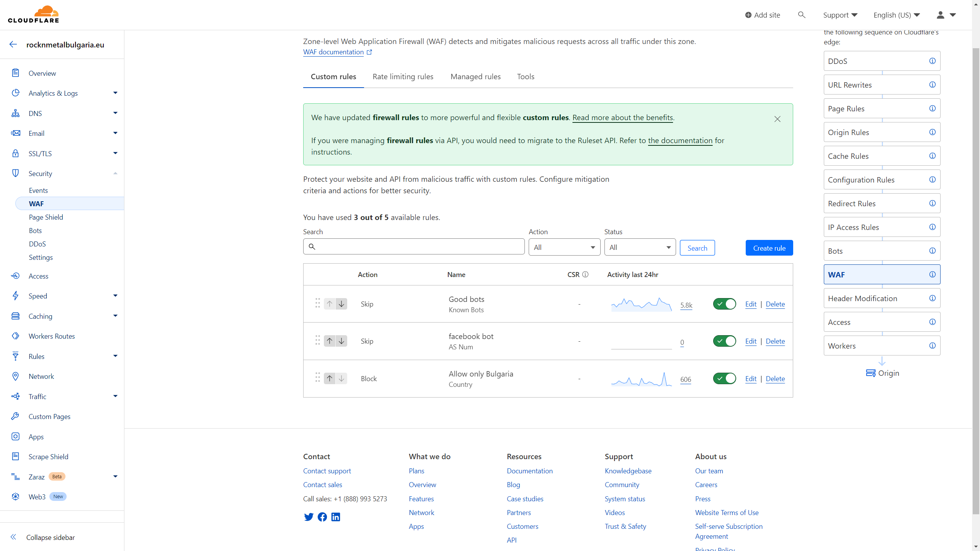Switch to the Rate limiting rules tab
This screenshot has width=980, height=551.
(x=403, y=77)
